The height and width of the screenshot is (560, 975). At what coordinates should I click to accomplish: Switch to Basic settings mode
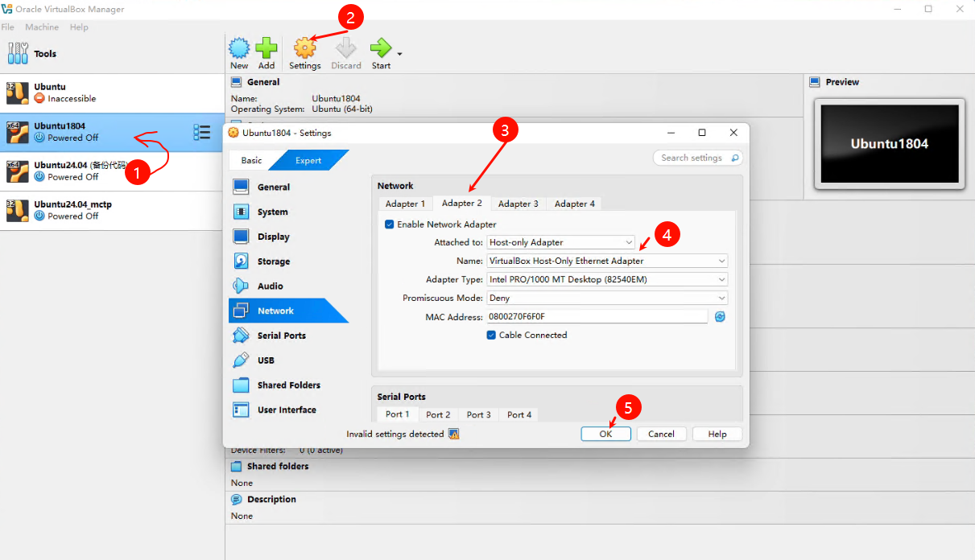(x=251, y=160)
